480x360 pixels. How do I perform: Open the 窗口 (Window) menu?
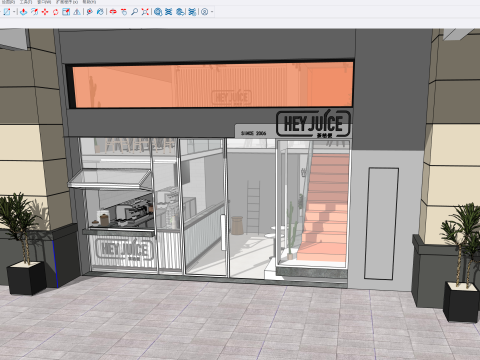point(43,2)
